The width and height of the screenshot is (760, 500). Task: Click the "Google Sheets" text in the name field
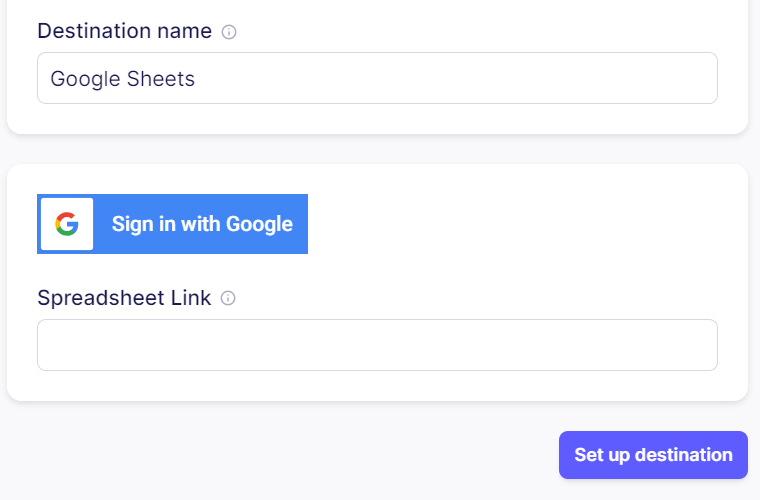[x=122, y=79]
